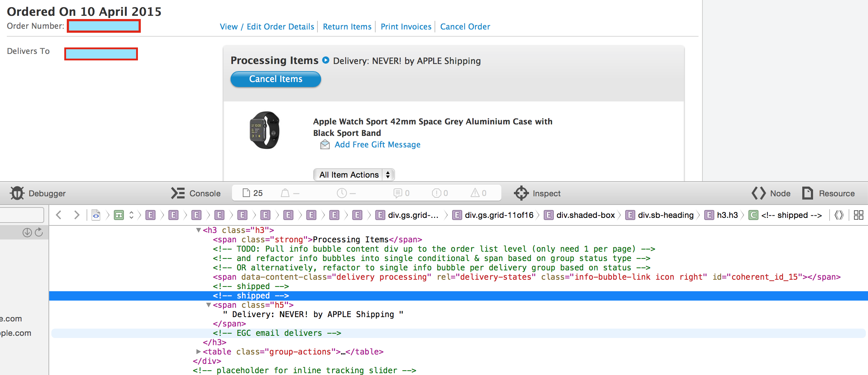Click the load time clock icon

342,193
